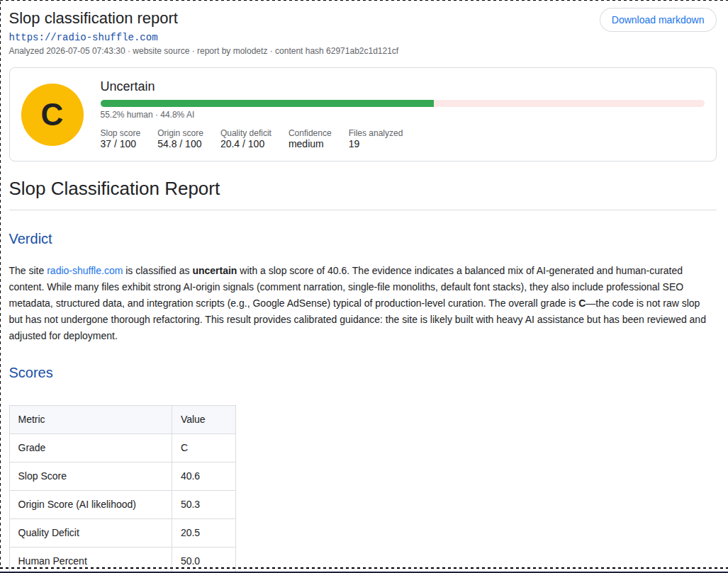Click the Value column header
Image resolution: width=728 pixels, height=573 pixels.
(x=204, y=419)
